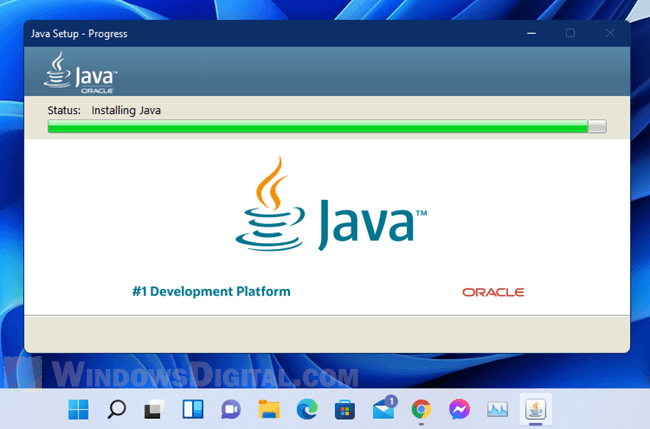Open the Windows Start menu
This screenshot has width=650, height=429.
tap(78, 410)
